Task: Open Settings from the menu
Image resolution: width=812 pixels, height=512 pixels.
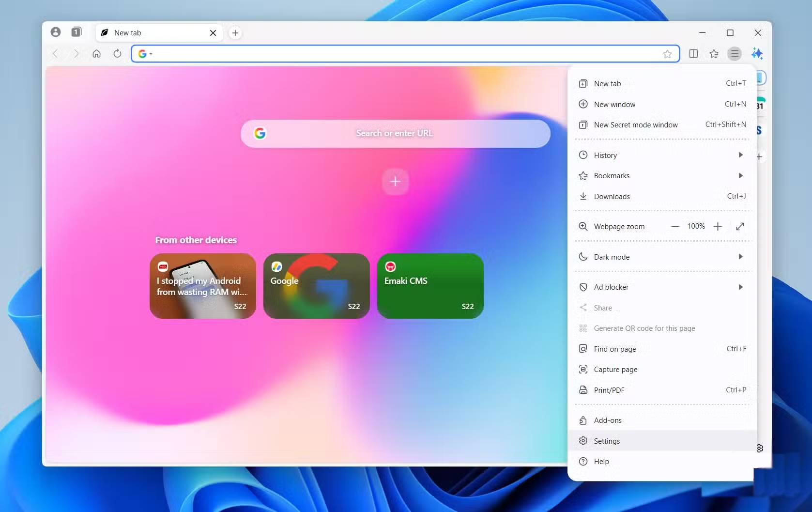Action: [662, 441]
